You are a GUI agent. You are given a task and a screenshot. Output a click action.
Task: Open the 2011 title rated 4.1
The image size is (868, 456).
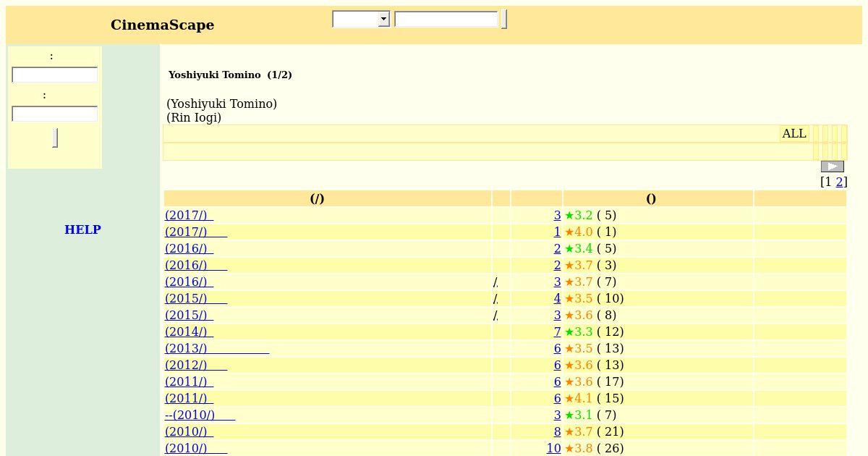coord(189,398)
